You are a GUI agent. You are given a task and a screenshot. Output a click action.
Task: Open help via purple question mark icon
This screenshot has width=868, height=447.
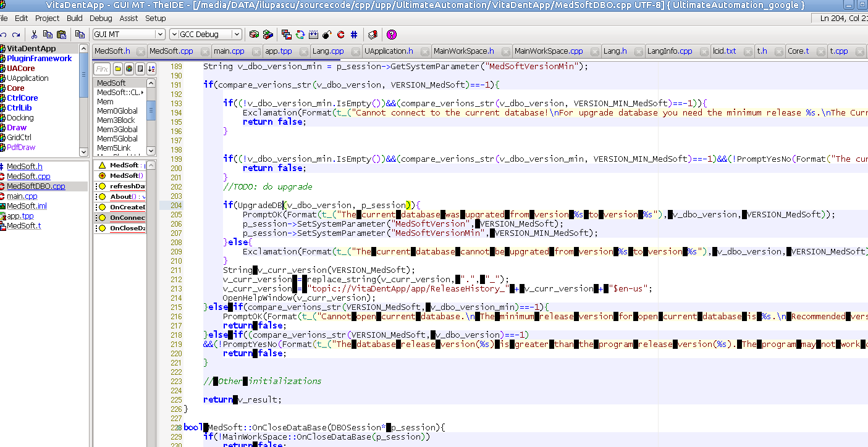click(x=392, y=35)
